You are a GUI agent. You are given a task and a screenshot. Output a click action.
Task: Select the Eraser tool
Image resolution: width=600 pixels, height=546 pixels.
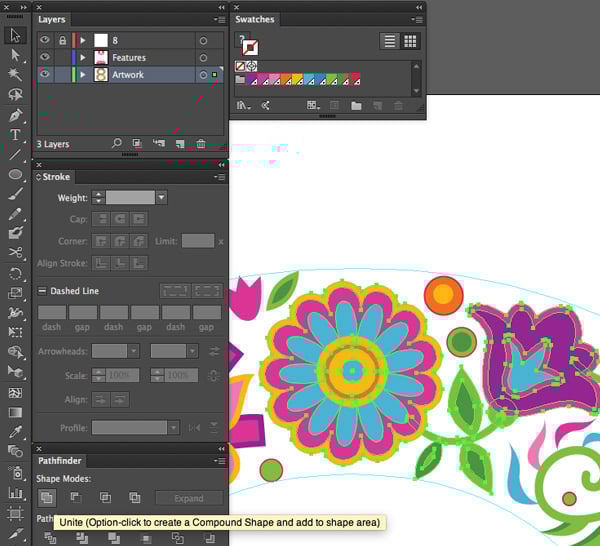tap(15, 233)
